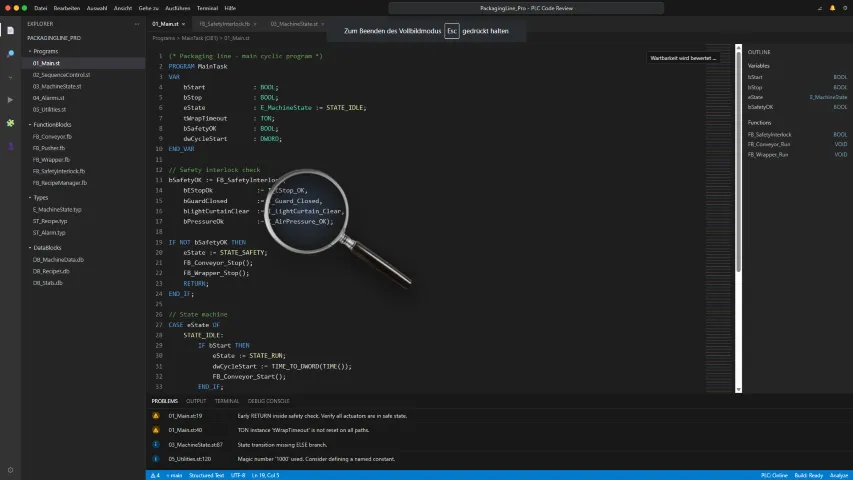Click Build: Ready in status bar
Screen dimensions: 853x480
tap(808, 475)
